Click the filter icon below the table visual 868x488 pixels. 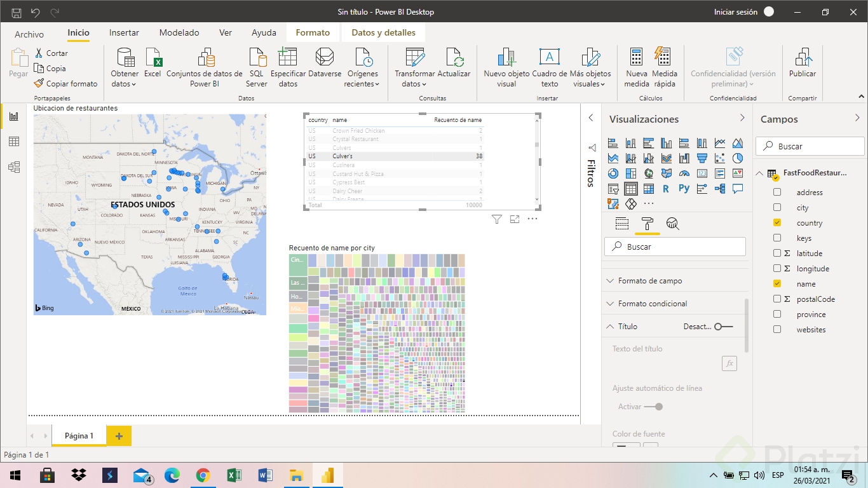coord(497,219)
